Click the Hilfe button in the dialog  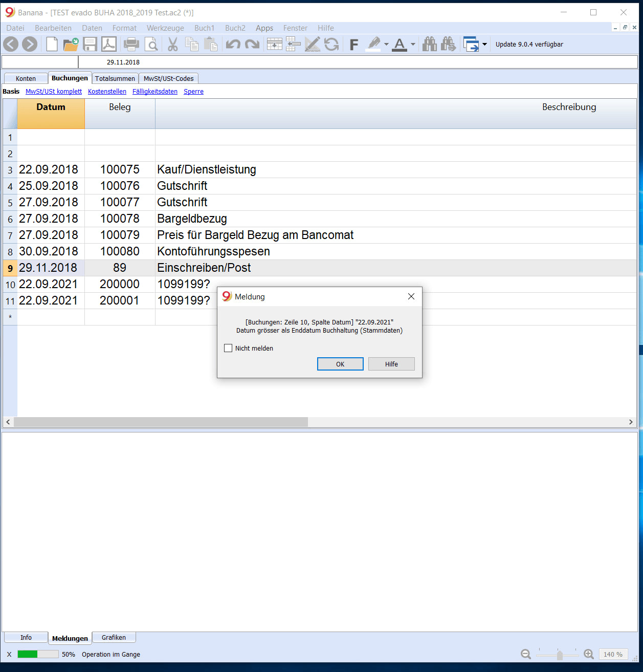tap(391, 364)
